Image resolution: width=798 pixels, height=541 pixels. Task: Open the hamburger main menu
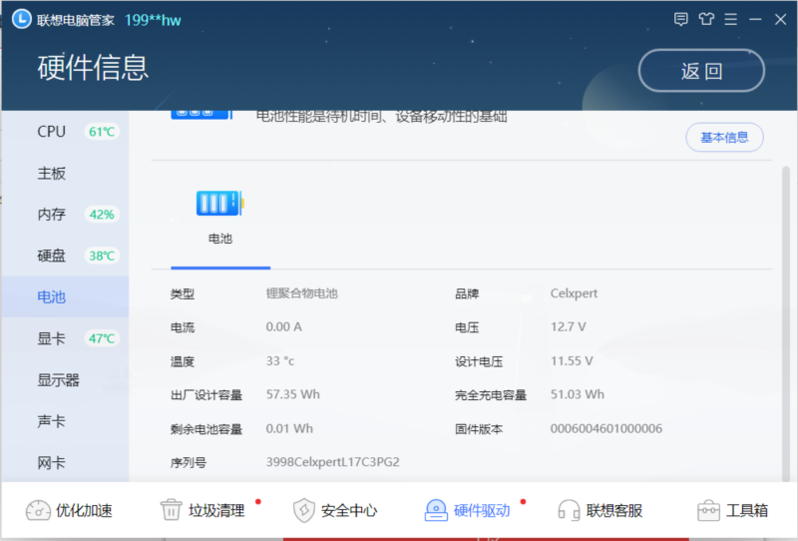(x=731, y=19)
